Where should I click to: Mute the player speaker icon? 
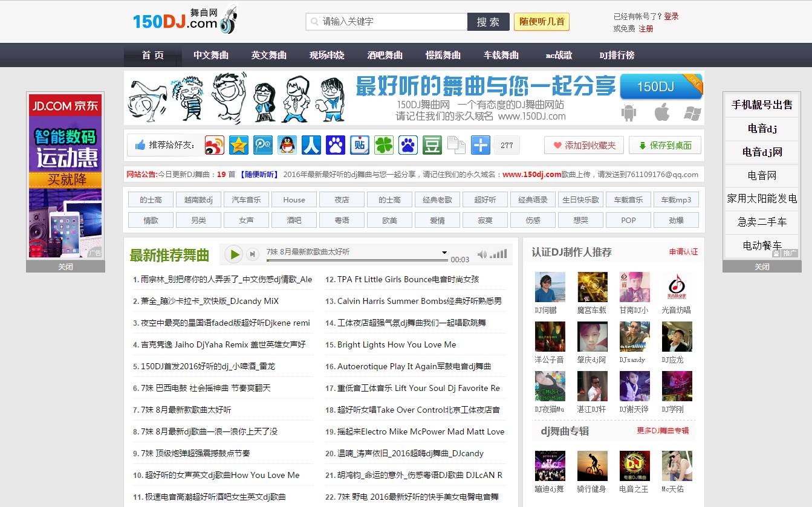click(x=482, y=254)
